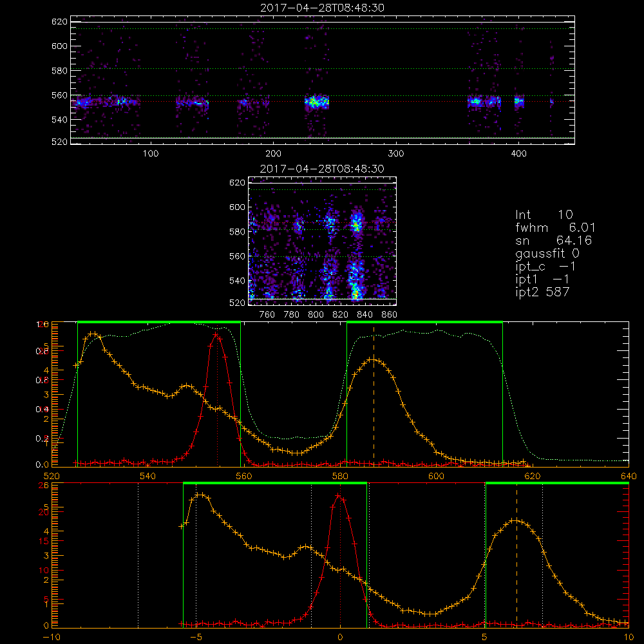Click the red y-axis label 15 on the lower plot
Image resolution: width=644 pixels, height=644 pixels.
pyautogui.click(x=44, y=542)
